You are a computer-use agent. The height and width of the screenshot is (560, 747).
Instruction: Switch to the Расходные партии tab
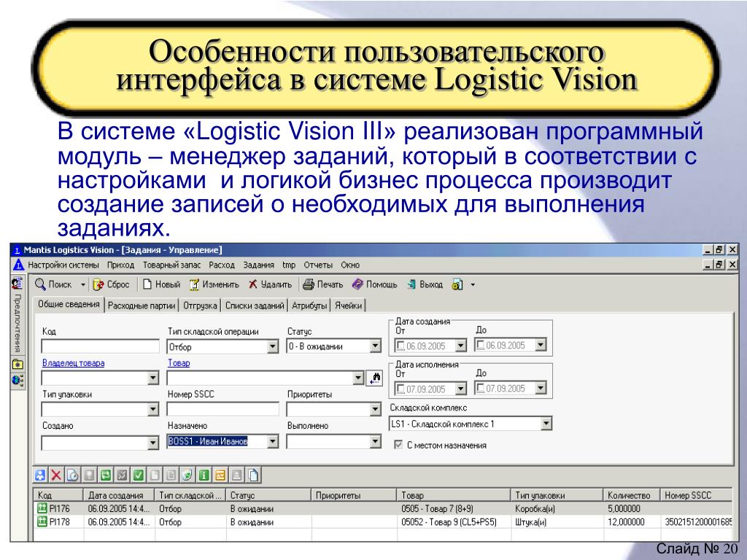(142, 306)
